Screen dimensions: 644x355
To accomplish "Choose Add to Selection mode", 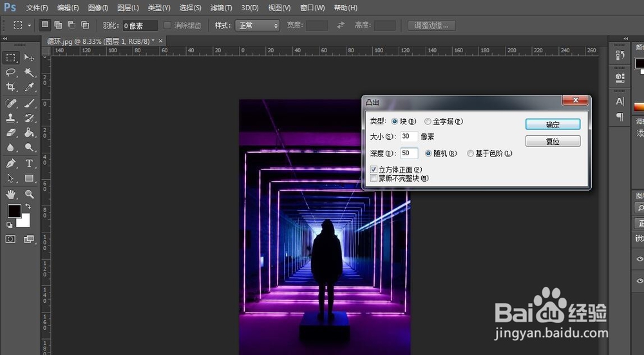I will 59,25.
